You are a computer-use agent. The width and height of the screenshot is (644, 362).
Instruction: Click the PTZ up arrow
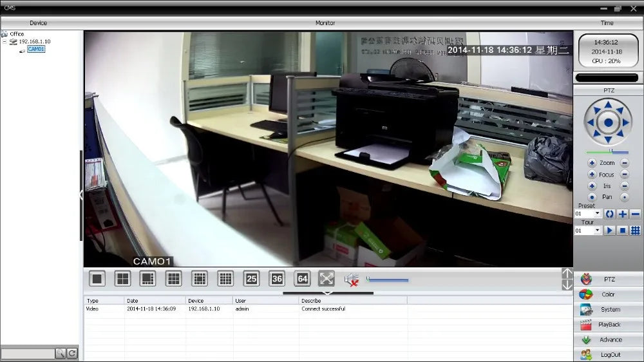click(x=609, y=104)
